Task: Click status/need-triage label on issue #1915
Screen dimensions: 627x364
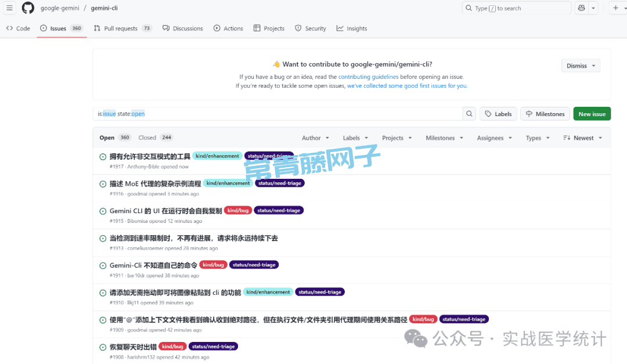Action: [x=279, y=210]
